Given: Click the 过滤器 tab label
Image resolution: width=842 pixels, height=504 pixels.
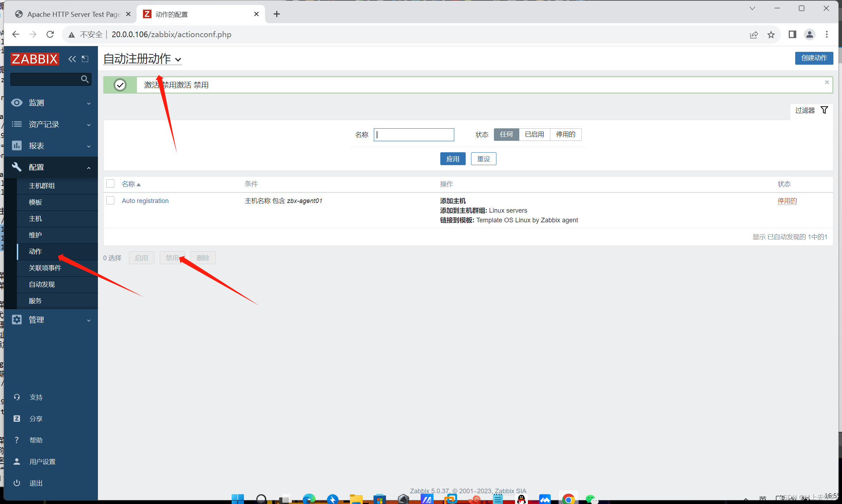Looking at the screenshot, I should point(805,110).
